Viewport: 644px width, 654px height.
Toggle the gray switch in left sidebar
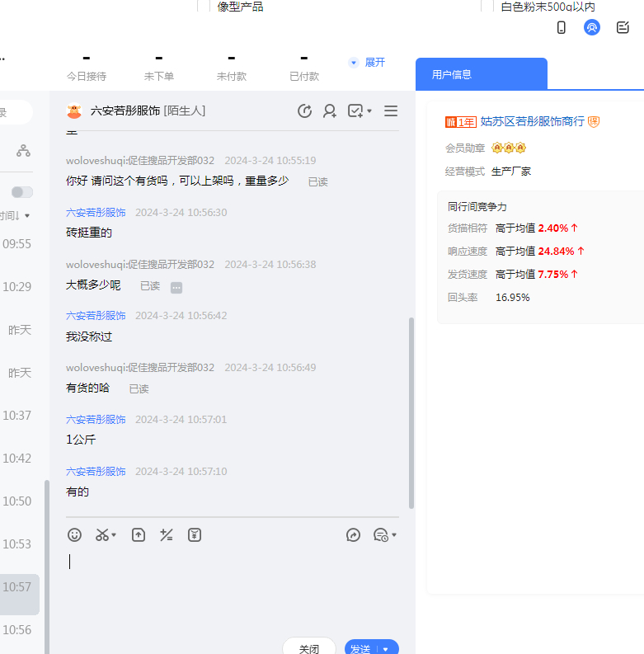click(x=22, y=192)
